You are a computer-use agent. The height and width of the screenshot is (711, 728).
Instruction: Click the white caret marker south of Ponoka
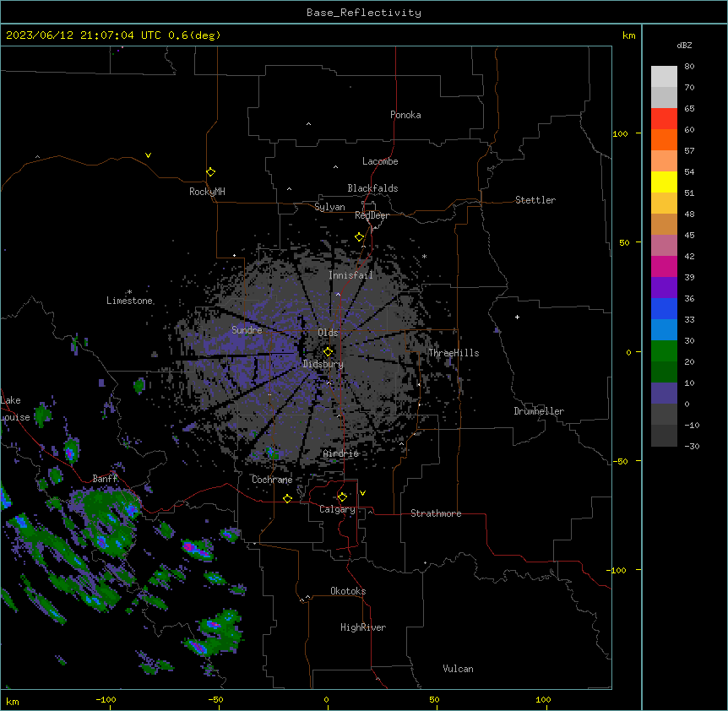[309, 124]
